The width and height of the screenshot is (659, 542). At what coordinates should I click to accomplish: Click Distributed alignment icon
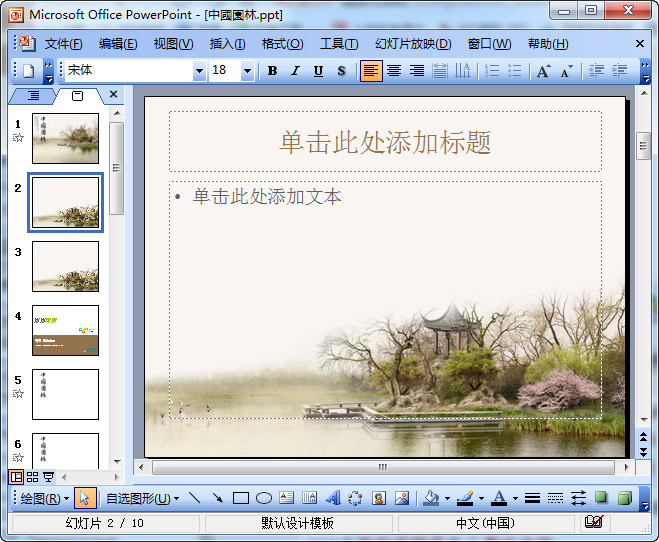(440, 71)
